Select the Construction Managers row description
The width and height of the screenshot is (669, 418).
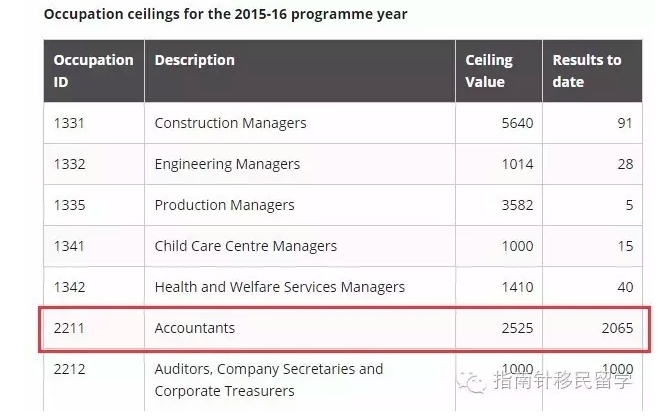click(230, 123)
